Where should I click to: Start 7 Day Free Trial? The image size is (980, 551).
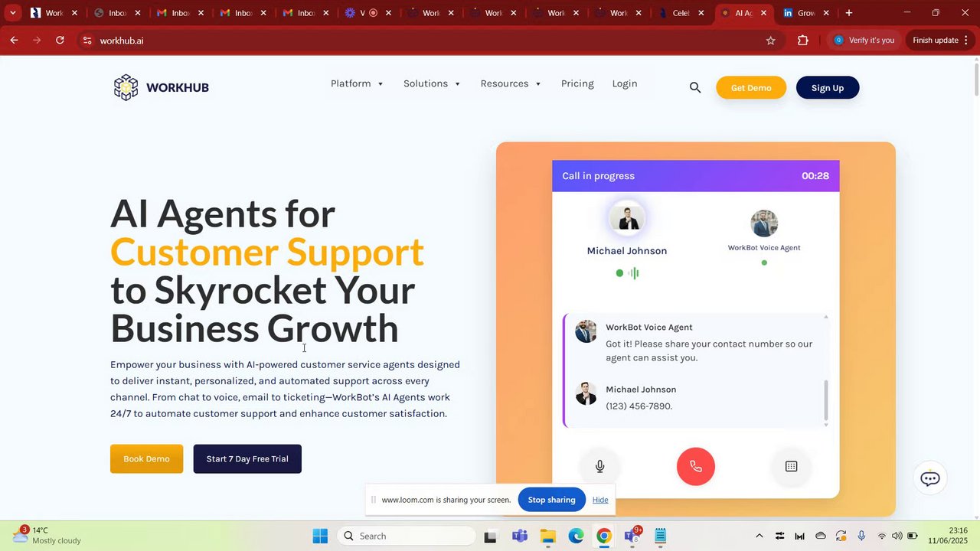click(x=247, y=459)
